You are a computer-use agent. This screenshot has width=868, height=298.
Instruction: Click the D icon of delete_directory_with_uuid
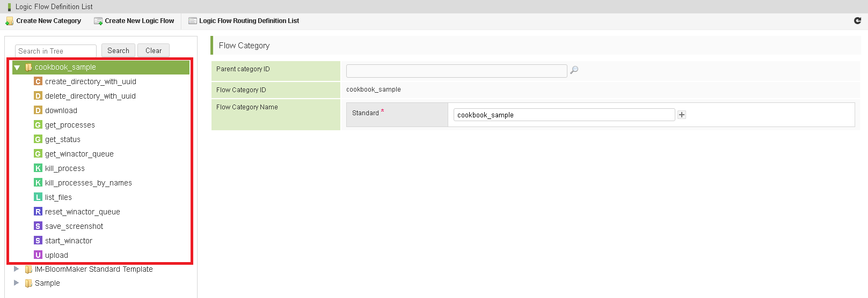point(38,96)
